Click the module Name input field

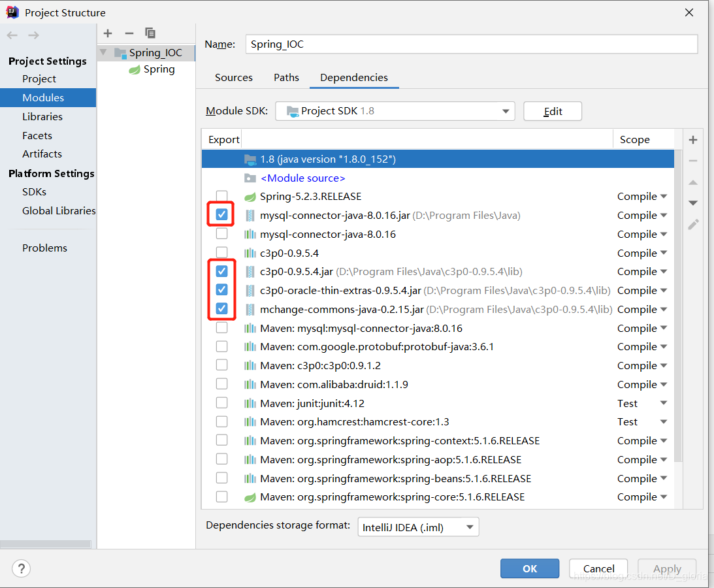click(470, 44)
